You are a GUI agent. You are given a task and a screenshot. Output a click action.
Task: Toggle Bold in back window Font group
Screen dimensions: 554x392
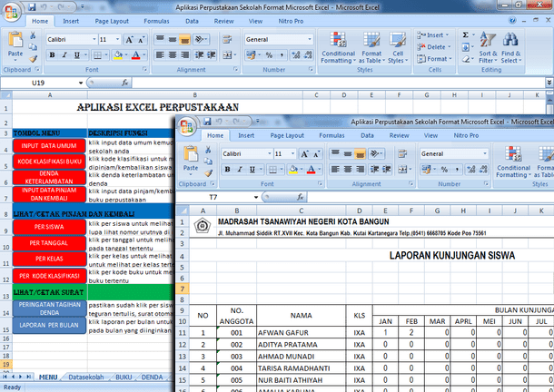pyautogui.click(x=53, y=54)
